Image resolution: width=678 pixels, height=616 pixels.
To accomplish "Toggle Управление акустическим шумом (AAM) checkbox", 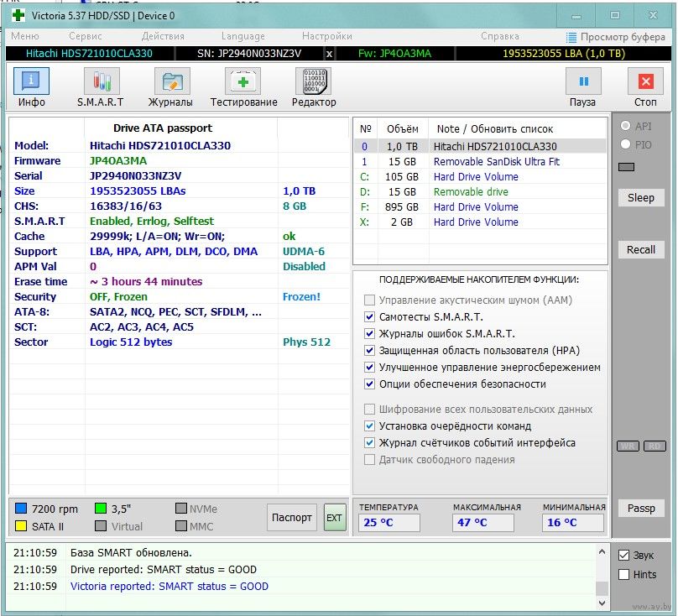I will click(x=369, y=300).
